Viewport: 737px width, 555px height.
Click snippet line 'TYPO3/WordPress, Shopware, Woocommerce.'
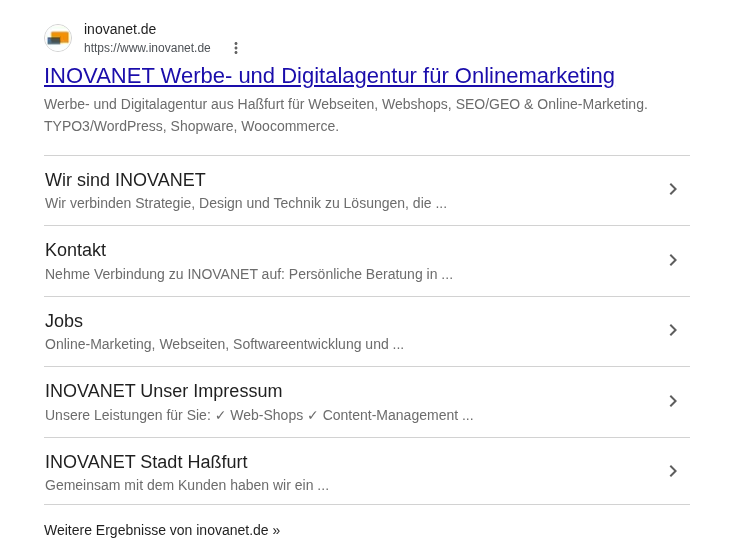(x=191, y=126)
